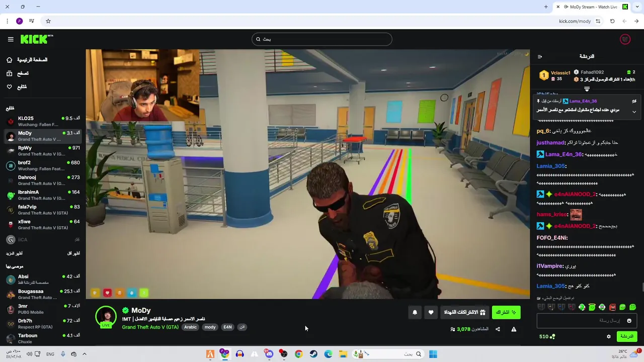Expand the chat leaderboard handle
This screenshot has width=644, height=362.
click(587, 89)
